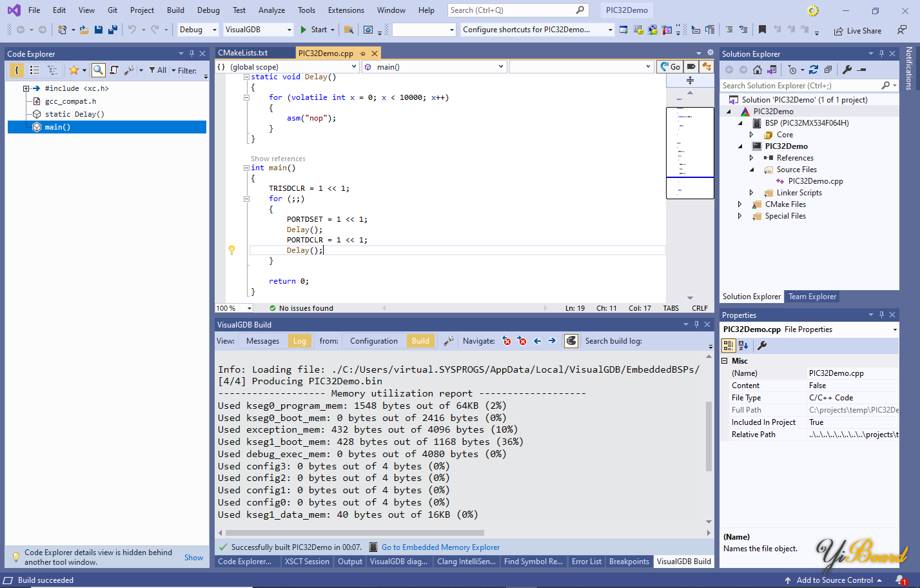Open the Code Explorer favorites star
Image resolution: width=920 pixels, height=588 pixels.
tap(74, 70)
